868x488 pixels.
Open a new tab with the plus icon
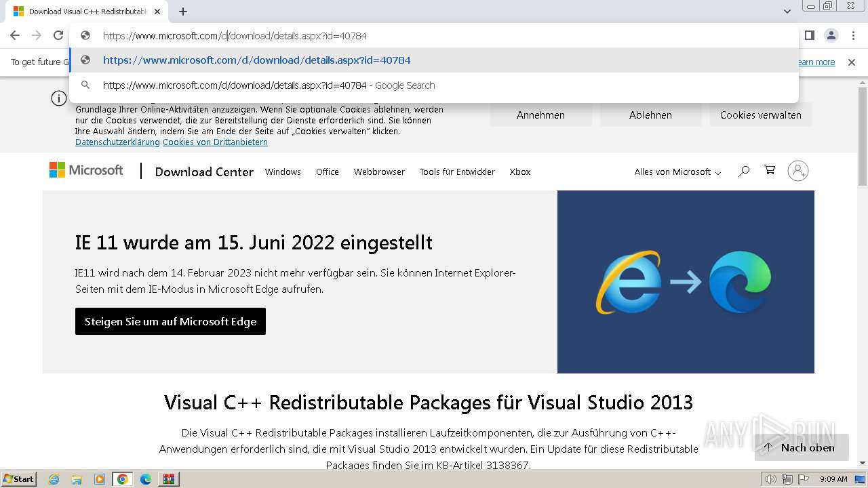pyautogui.click(x=183, y=12)
